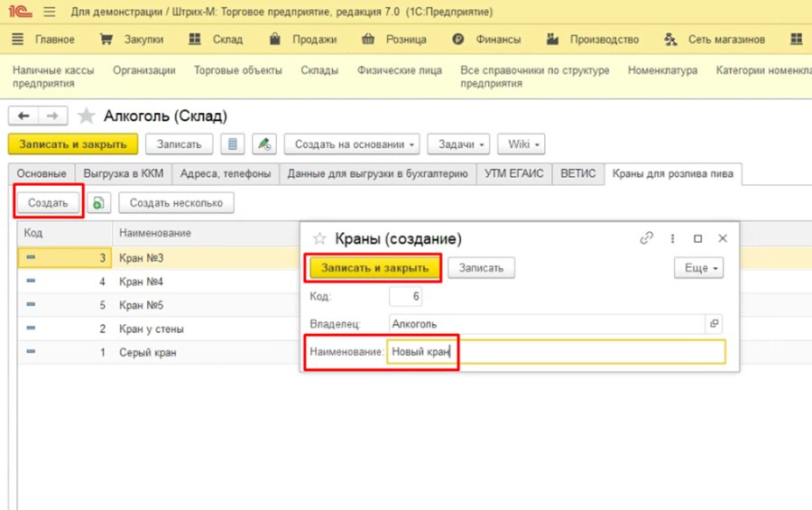Open the Владелец field open-link icon
Viewport: 812px width, 510px height.
coord(715,324)
